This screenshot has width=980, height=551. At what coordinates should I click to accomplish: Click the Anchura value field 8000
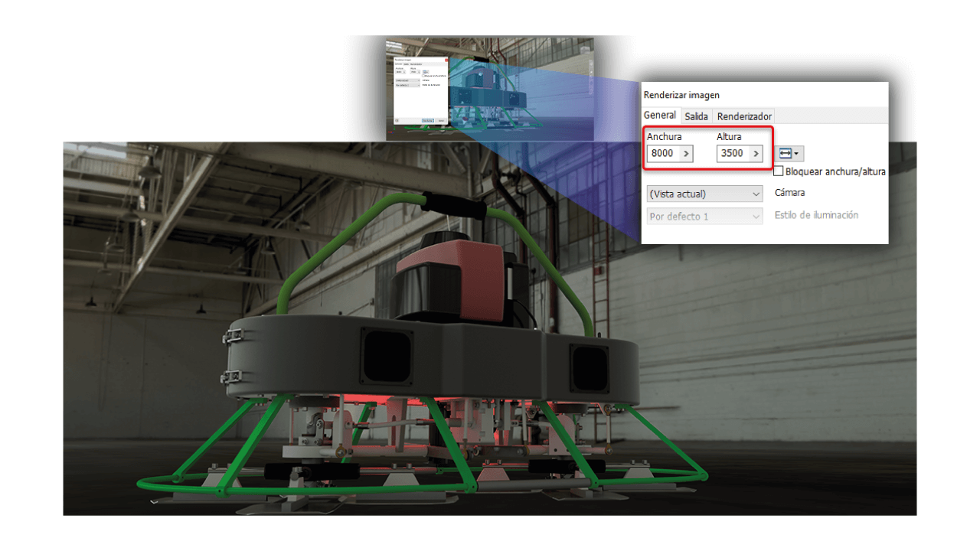point(663,153)
